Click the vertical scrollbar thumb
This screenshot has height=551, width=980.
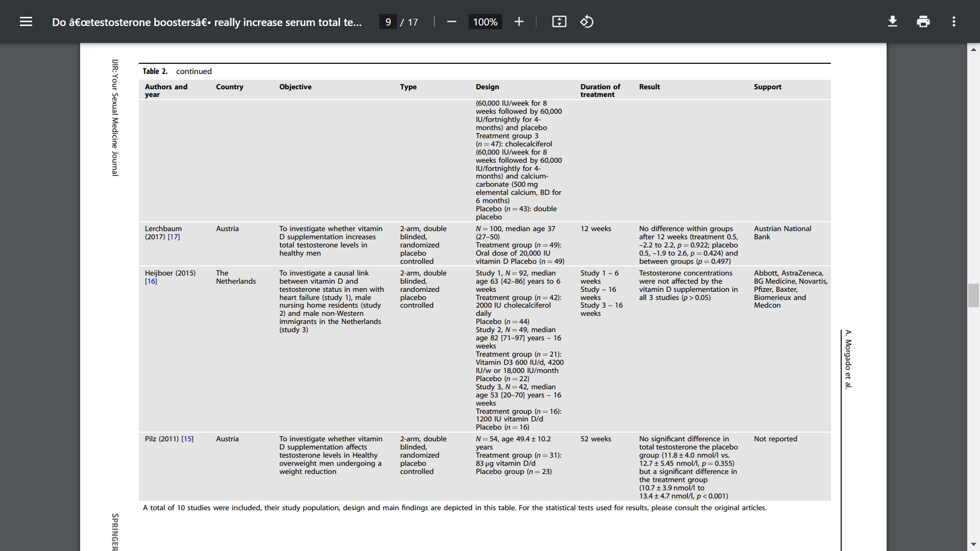(x=973, y=295)
